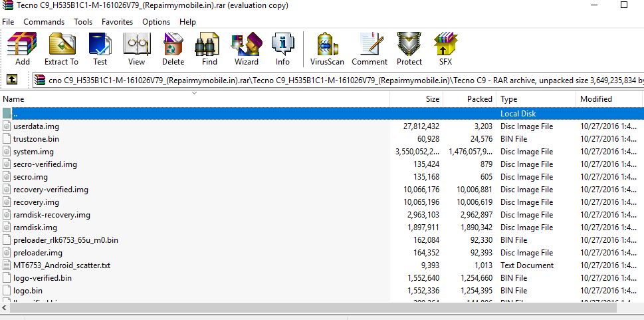Select the parent folder '..' row
Image resolution: width=644 pixels, height=320 pixels.
pyautogui.click(x=199, y=114)
